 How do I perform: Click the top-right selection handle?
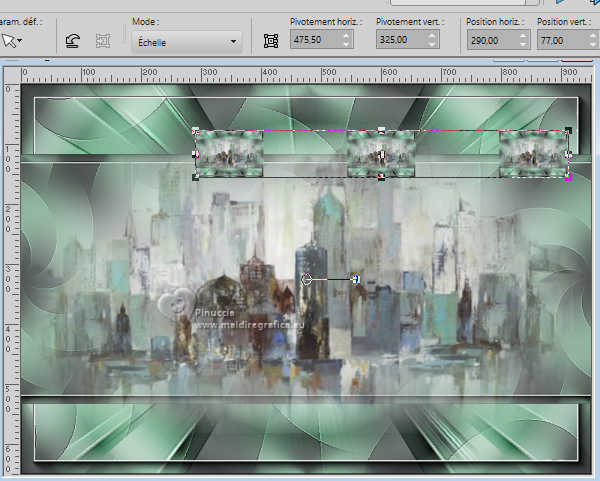(569, 131)
